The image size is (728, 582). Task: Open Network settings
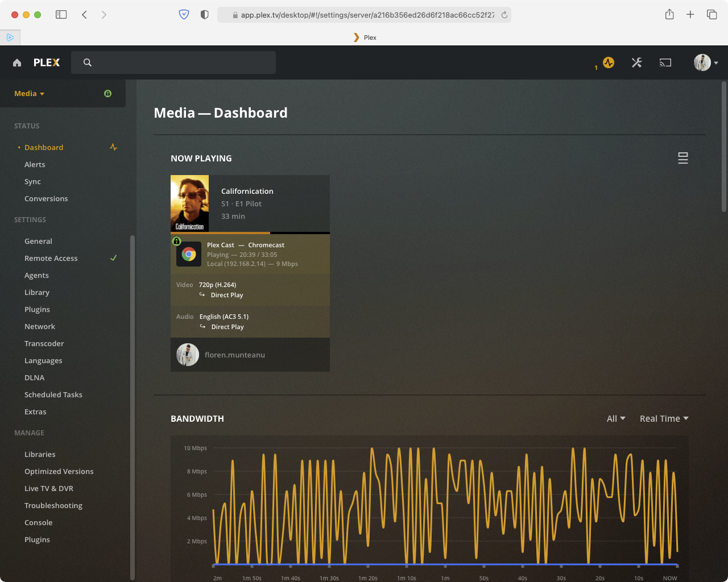[40, 326]
